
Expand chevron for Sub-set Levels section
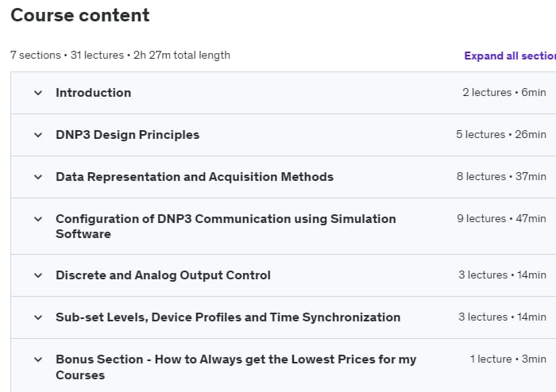(38, 317)
